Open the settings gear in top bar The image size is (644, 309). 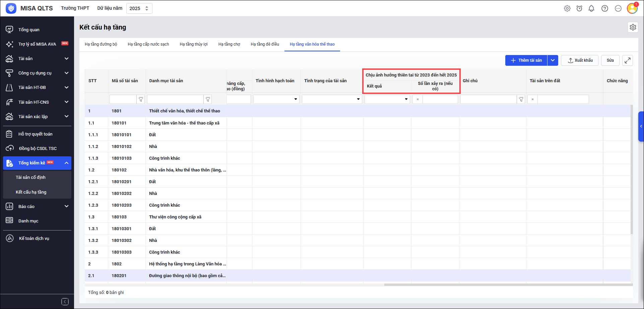[567, 8]
